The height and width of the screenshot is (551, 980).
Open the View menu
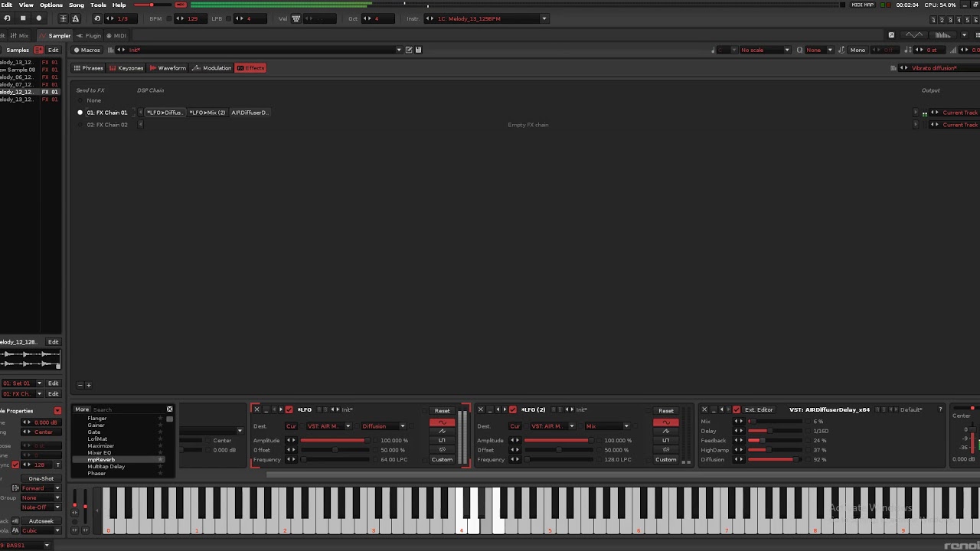pos(26,5)
